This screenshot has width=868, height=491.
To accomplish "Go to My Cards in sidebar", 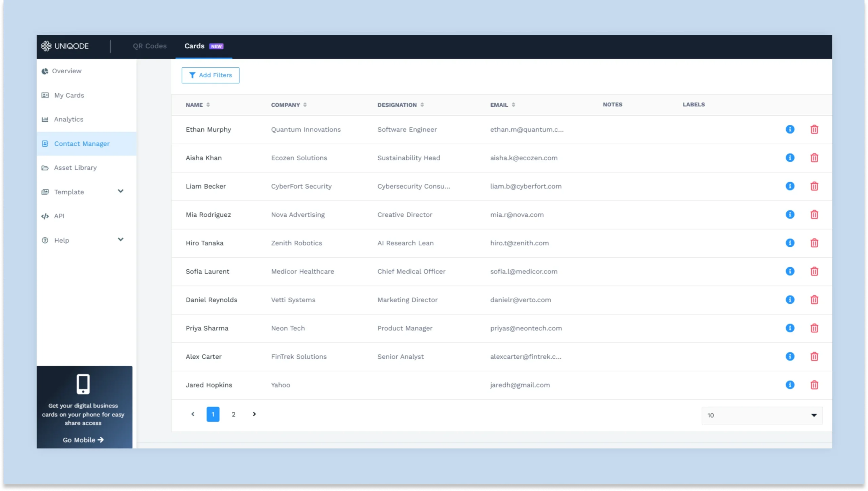I will pyautogui.click(x=69, y=95).
